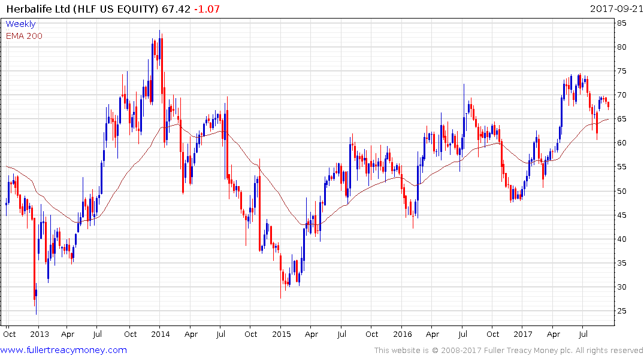Click the 2016 year label on time axis
This screenshot has height=359, width=644.
pyautogui.click(x=402, y=334)
